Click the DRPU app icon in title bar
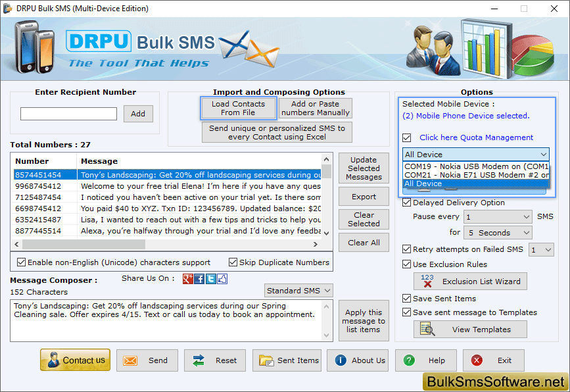Screen dimensions: 570x392 tap(7, 9)
